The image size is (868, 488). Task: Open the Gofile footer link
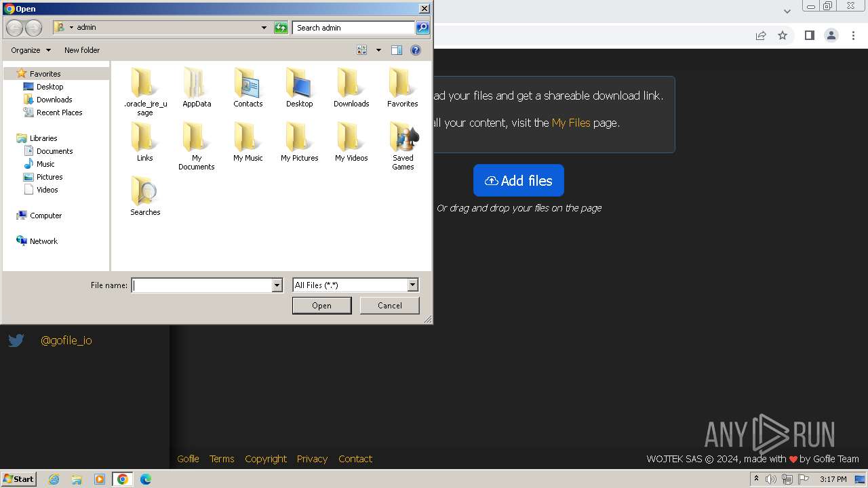(188, 459)
